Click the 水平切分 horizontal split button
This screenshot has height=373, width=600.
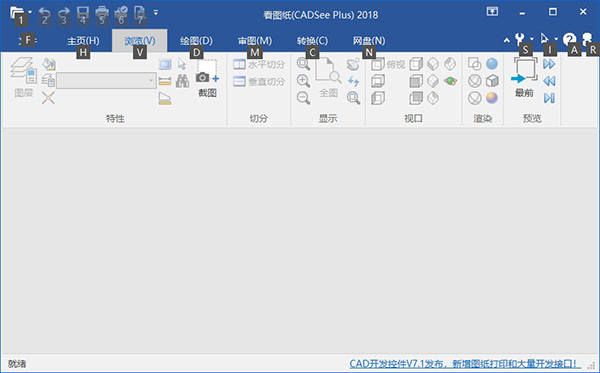[259, 64]
